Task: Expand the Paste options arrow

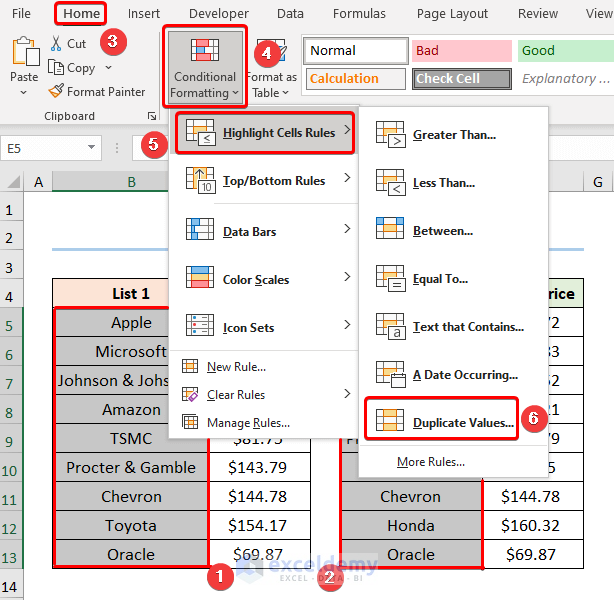Action: point(23,93)
